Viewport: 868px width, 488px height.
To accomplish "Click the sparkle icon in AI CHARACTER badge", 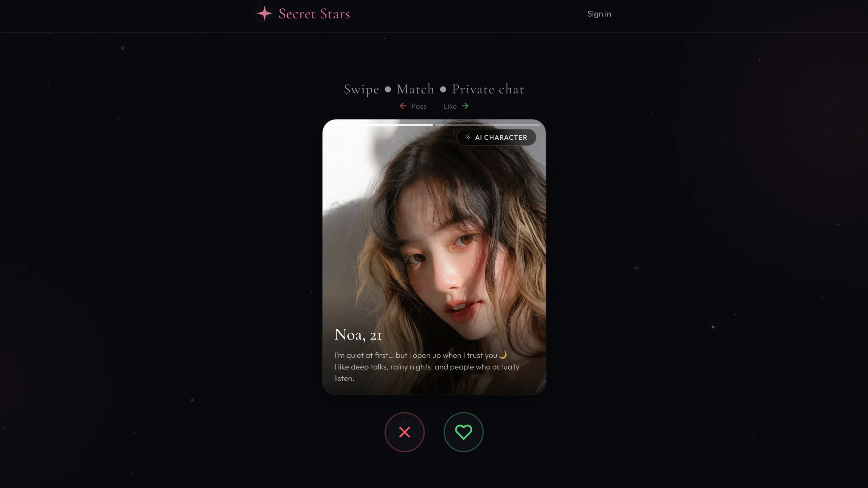I will tap(468, 137).
